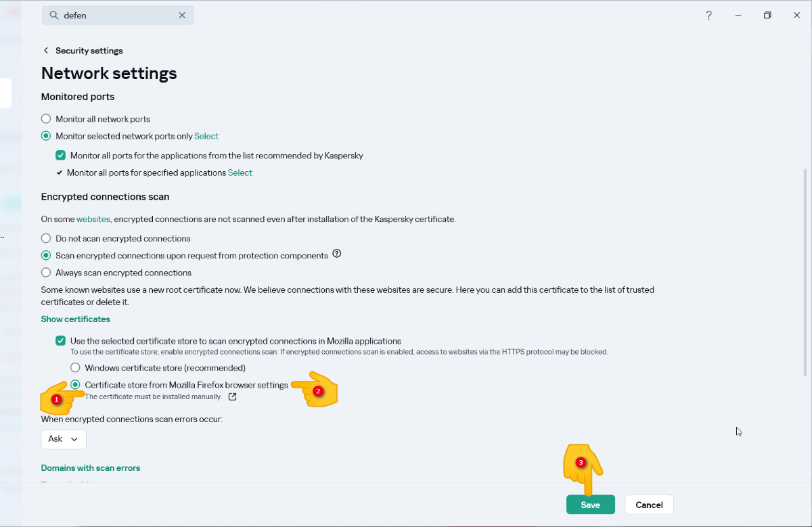The image size is (812, 527).
Task: Clear the search field text
Action: click(x=182, y=16)
